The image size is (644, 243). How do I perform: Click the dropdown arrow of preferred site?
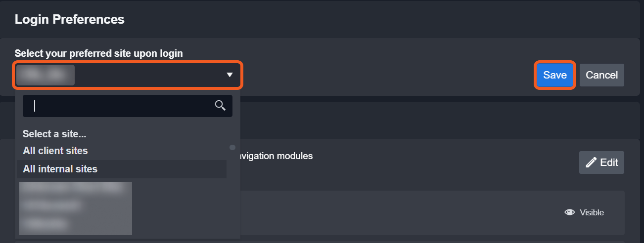tap(230, 75)
